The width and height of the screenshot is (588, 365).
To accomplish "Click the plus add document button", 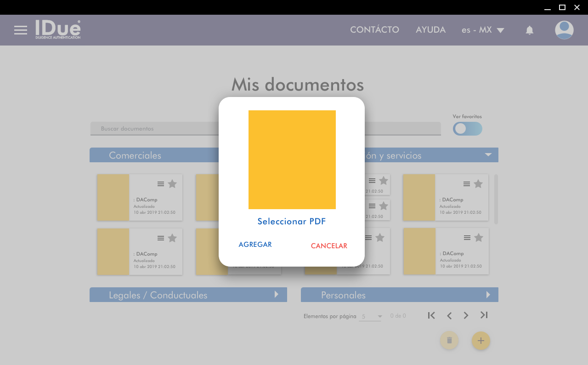I will tap(481, 341).
